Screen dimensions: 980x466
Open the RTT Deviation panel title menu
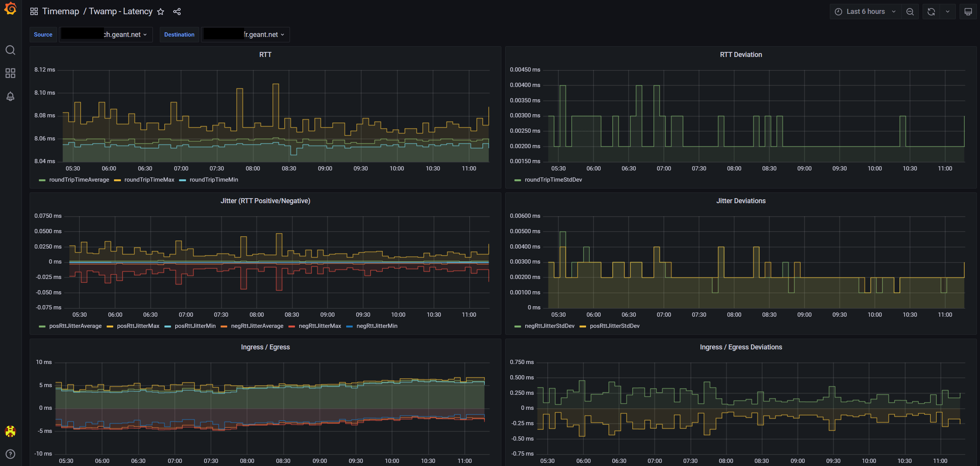pos(740,55)
